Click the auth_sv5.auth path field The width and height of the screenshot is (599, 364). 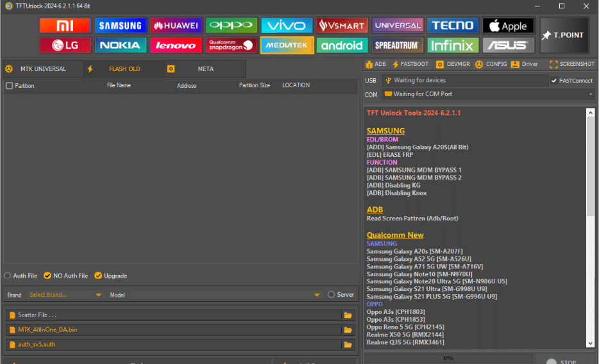pos(174,345)
